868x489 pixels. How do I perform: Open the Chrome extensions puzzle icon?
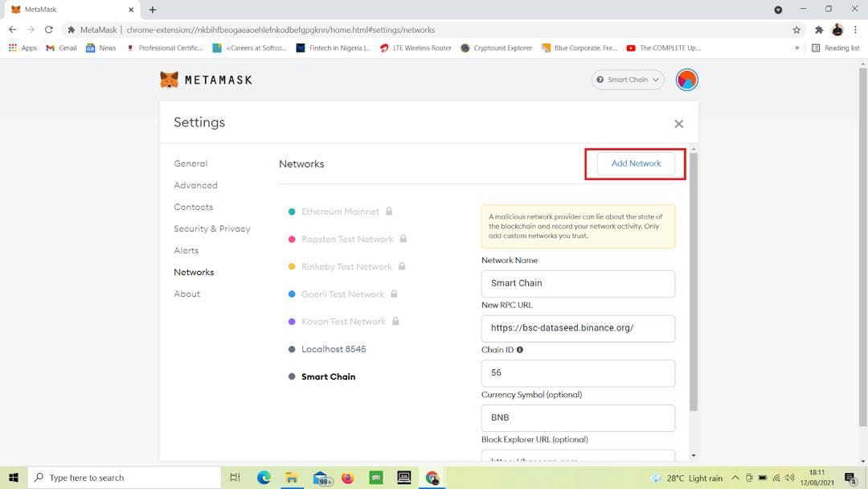point(819,30)
